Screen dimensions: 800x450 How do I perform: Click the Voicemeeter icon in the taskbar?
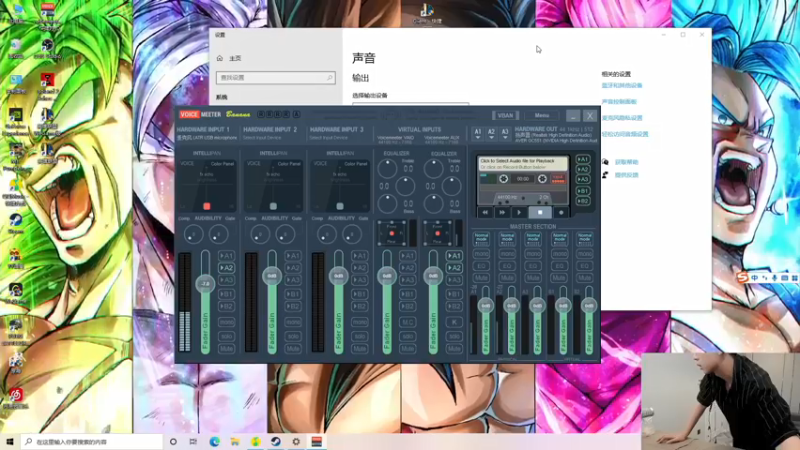317,441
